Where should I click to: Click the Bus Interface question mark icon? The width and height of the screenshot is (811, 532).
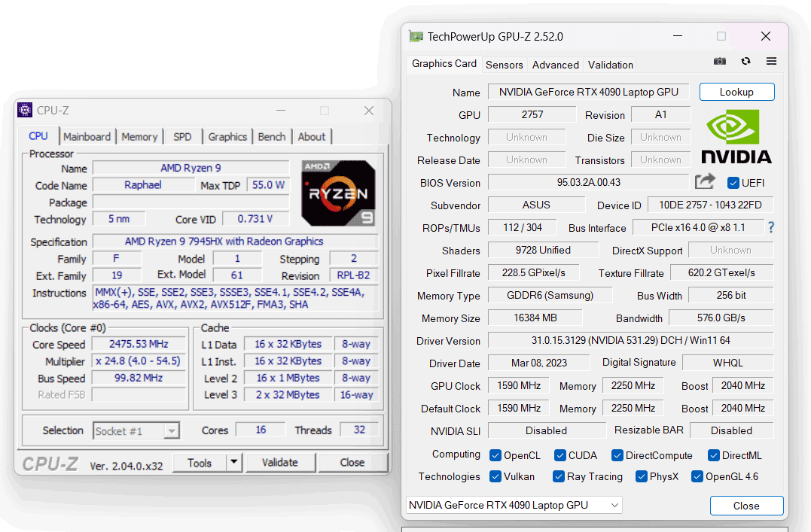tap(771, 227)
